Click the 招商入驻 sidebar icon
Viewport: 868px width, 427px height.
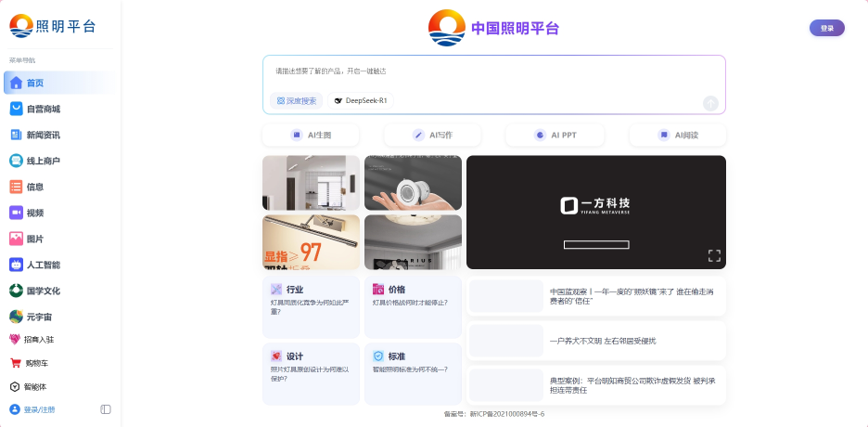pos(16,340)
